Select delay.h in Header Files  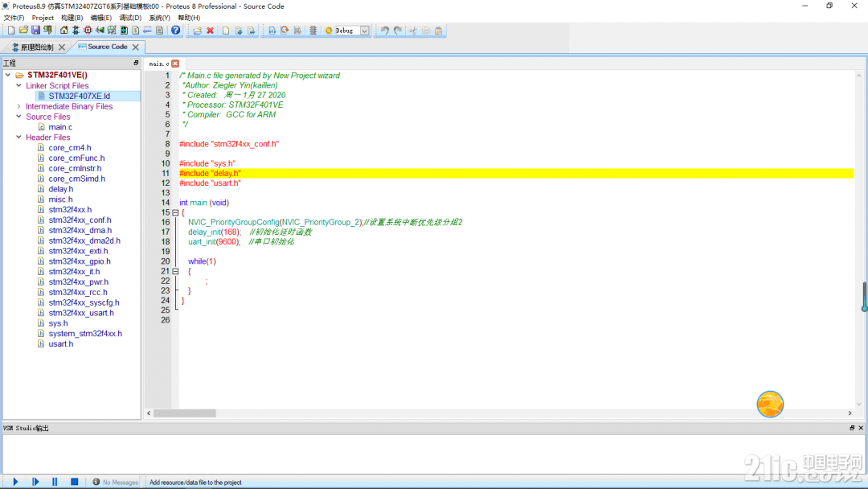(x=60, y=189)
